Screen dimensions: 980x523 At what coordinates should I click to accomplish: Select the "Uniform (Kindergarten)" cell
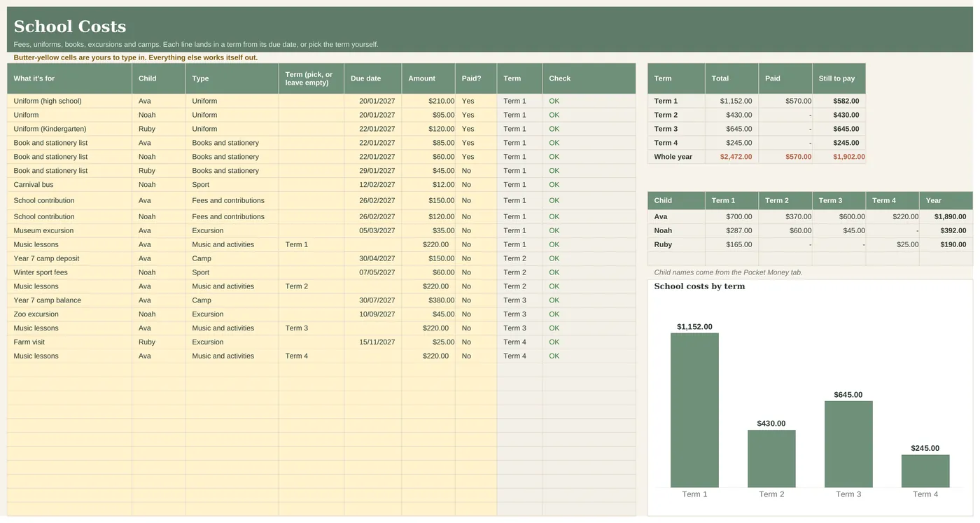[x=69, y=129]
